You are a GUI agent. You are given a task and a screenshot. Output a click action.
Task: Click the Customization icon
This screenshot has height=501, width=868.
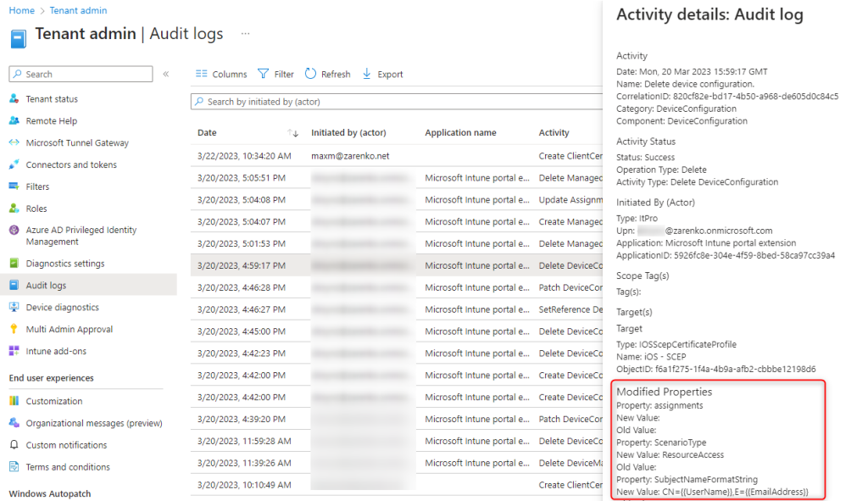point(14,401)
